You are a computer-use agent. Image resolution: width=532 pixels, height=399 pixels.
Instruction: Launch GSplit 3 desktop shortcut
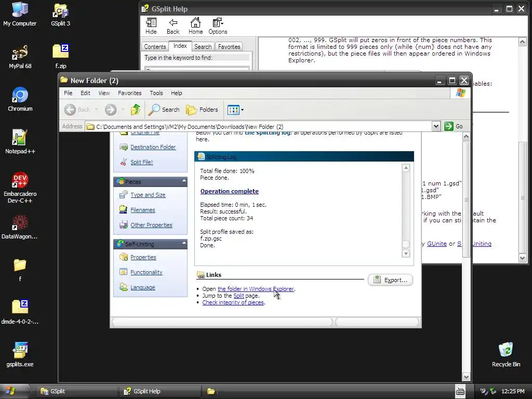coord(60,14)
